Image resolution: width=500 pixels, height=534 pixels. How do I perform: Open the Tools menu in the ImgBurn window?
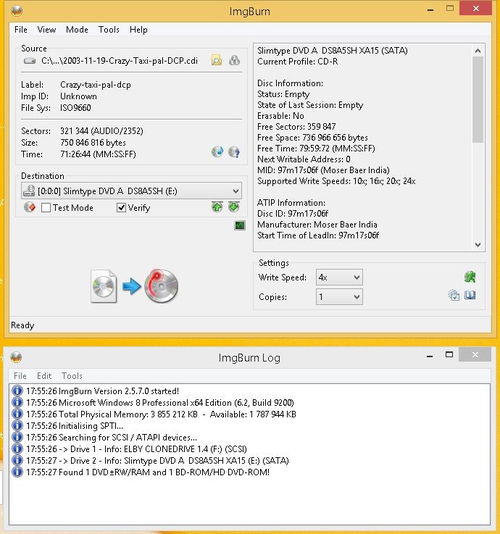(109, 30)
